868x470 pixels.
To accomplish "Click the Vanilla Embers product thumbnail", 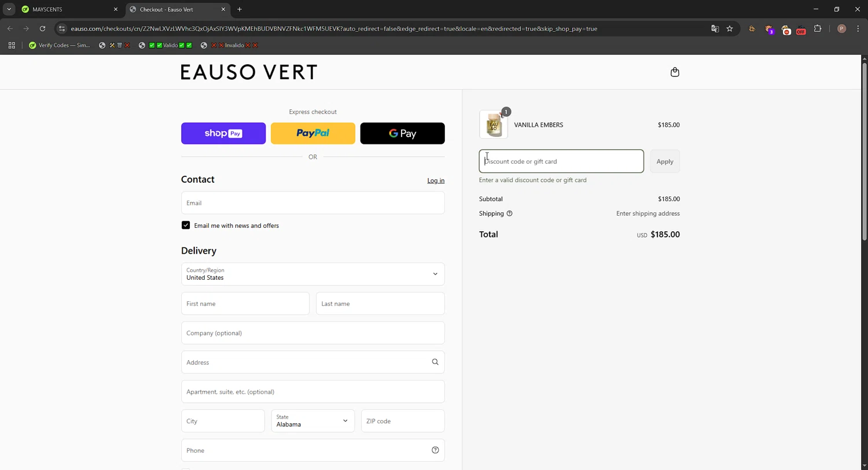I will (x=494, y=125).
